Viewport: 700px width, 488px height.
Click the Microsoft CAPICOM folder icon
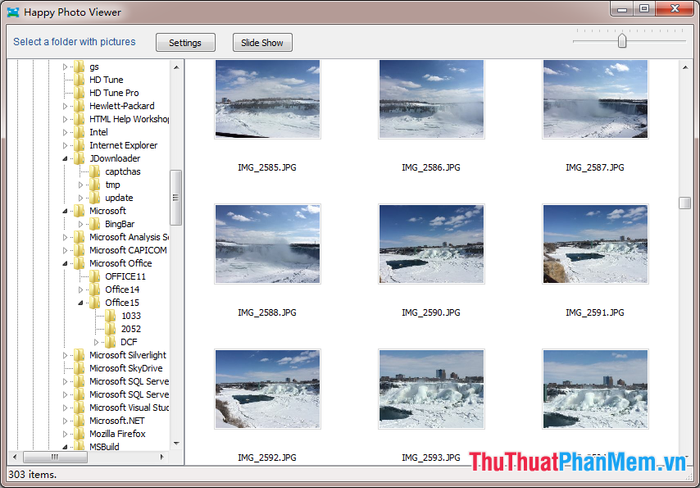click(x=79, y=250)
